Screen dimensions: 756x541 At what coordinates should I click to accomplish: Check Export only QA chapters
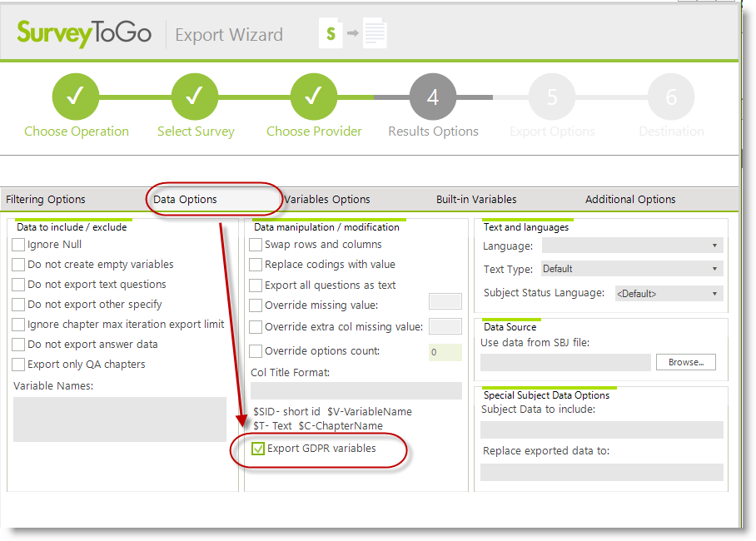click(18, 364)
